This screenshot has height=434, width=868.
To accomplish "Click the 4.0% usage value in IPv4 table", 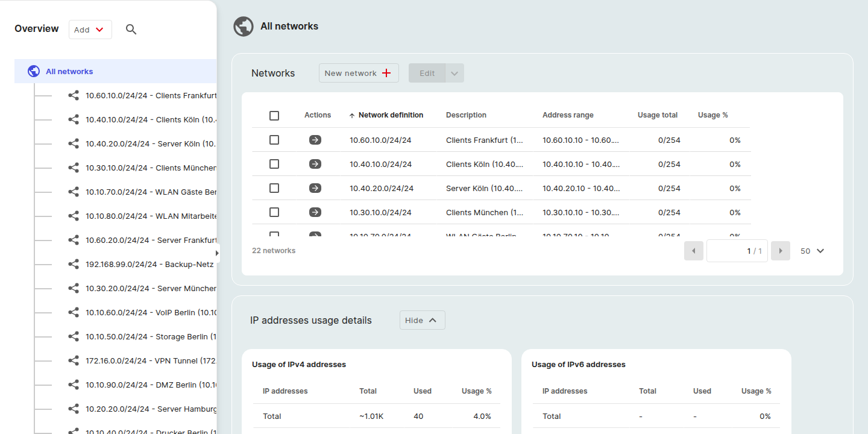I will point(482,417).
